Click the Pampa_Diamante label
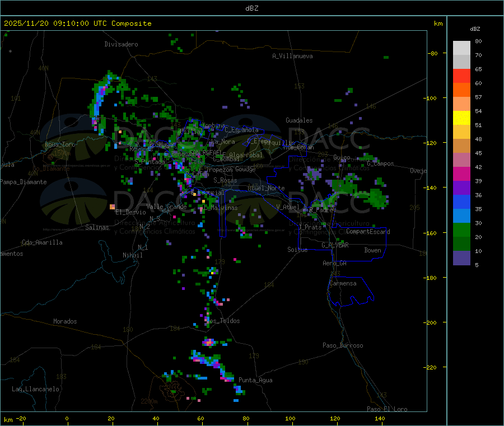Screen dimensions: 504x426 24,182
